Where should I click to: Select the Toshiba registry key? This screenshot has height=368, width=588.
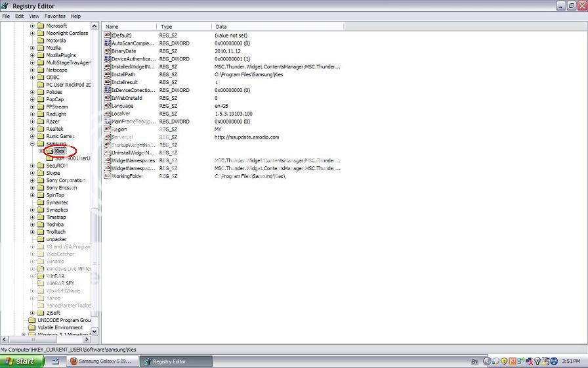click(x=55, y=225)
